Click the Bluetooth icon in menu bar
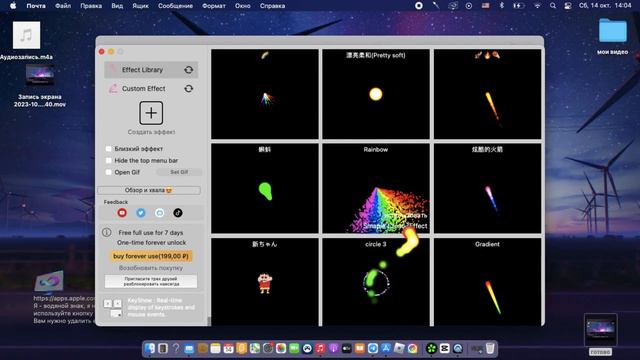Screen dimensions: 640x360 pyautogui.click(x=502, y=6)
